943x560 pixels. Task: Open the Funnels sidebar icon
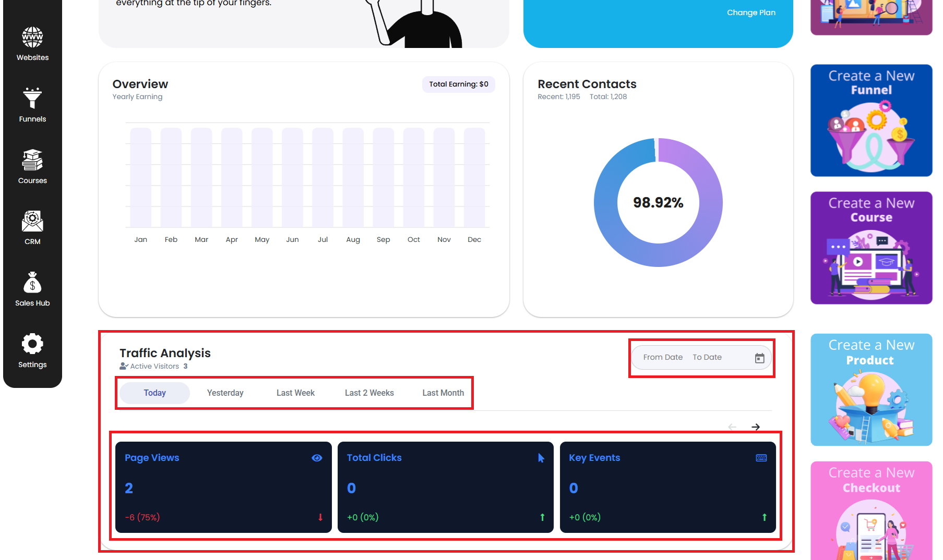pyautogui.click(x=32, y=99)
